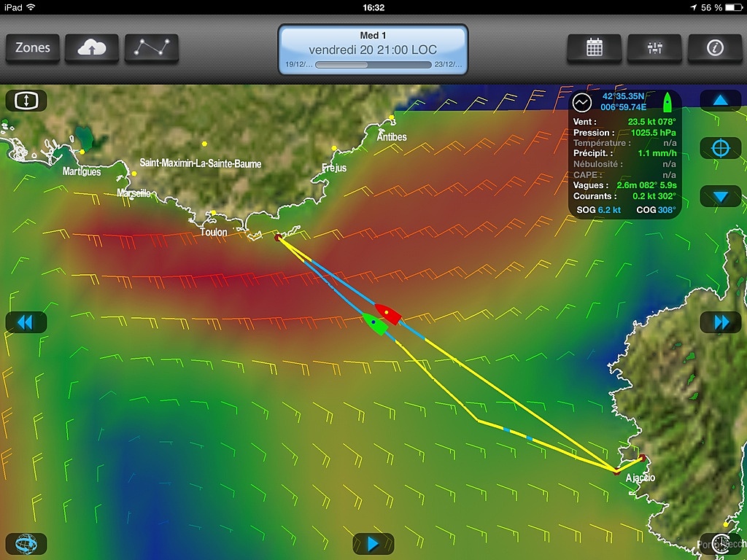
Task: Open the route polyline tool
Action: point(152,47)
